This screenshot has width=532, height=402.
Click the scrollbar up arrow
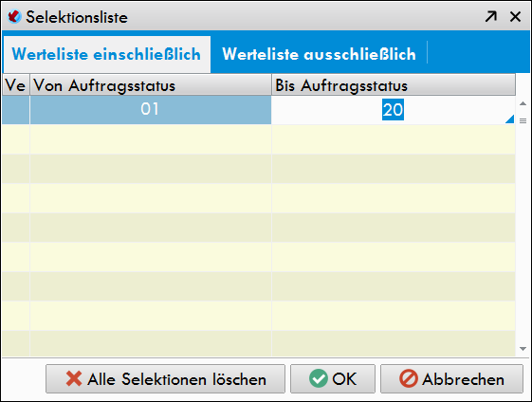click(523, 103)
